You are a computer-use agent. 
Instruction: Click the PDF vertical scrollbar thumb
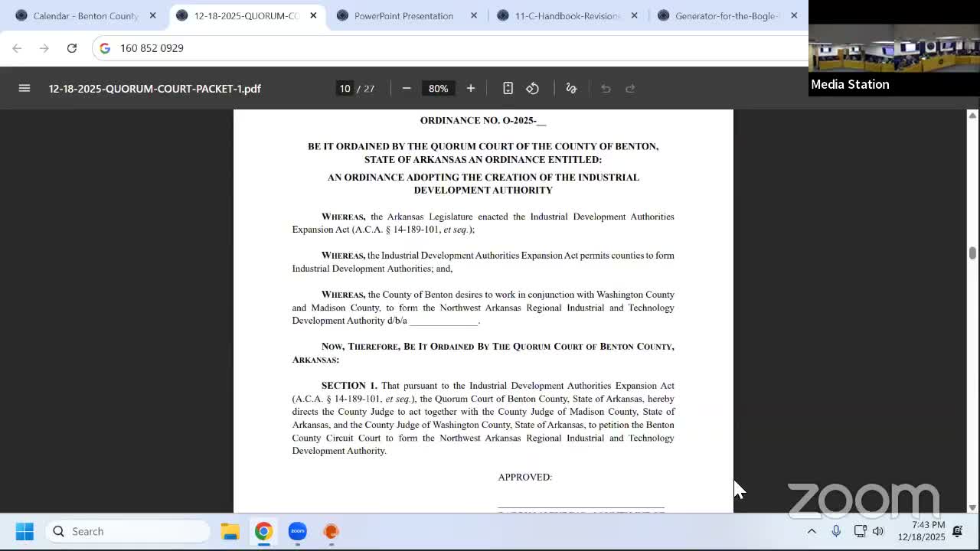tap(972, 253)
